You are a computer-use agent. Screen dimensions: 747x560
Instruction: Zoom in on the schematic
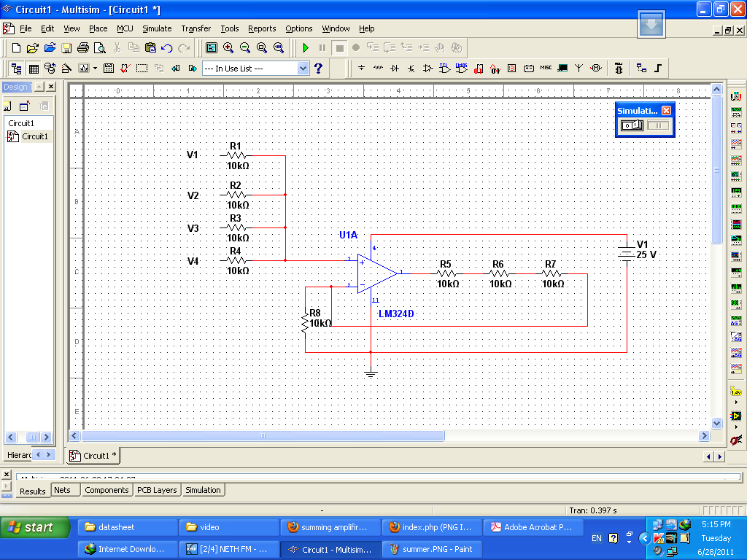click(228, 47)
